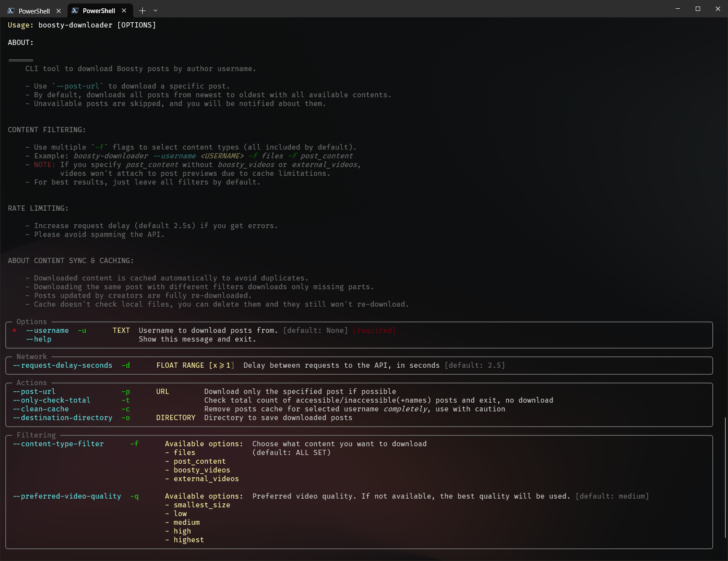Select the boosty_videos filter option
728x561 pixels.
click(x=202, y=470)
